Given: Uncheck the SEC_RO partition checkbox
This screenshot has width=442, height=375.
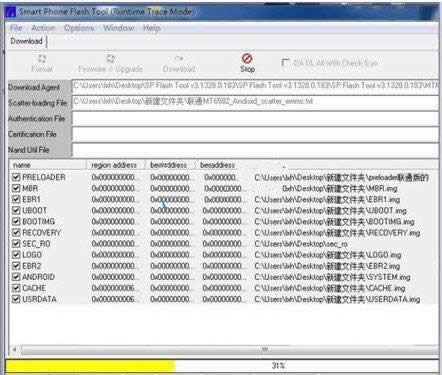Looking at the screenshot, I should pos(16,244).
